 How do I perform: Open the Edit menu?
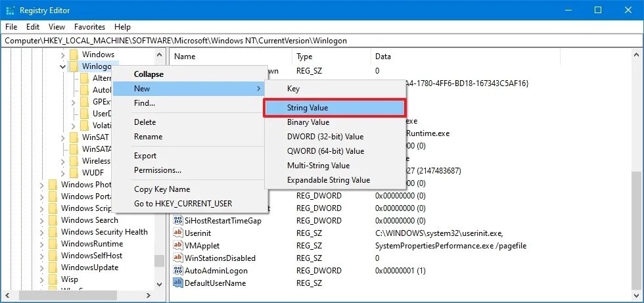tap(33, 27)
